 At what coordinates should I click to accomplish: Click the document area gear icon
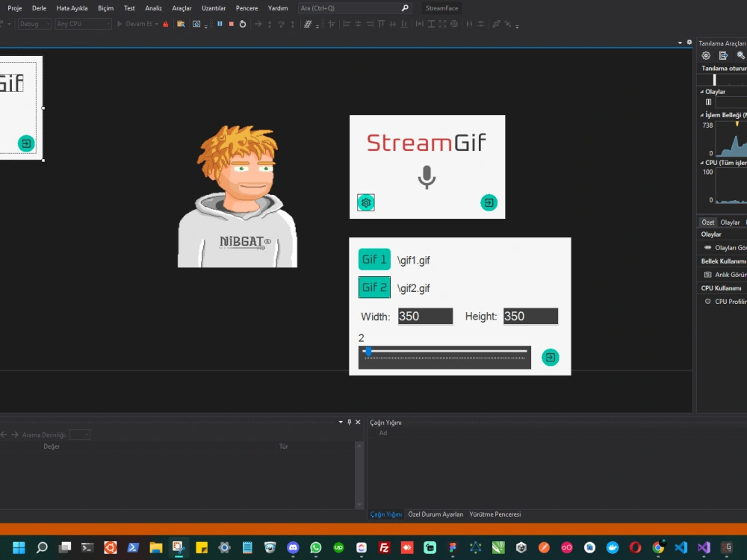coord(689,43)
